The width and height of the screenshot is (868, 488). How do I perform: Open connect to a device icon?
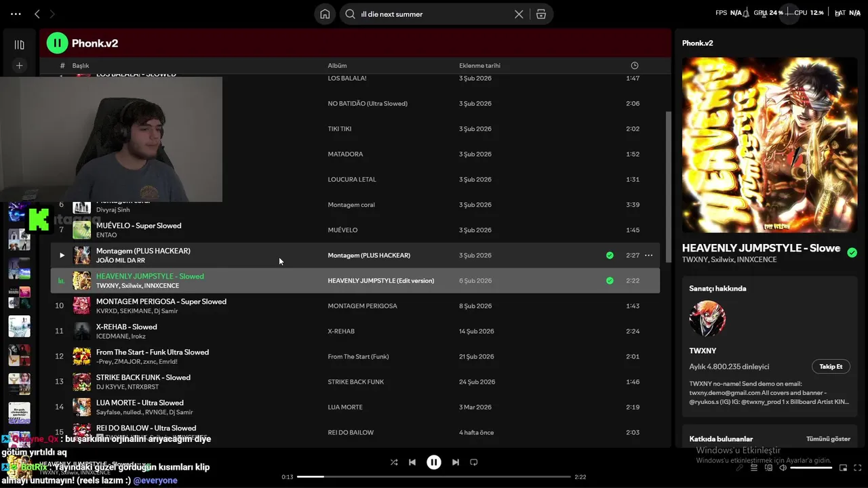(768, 468)
